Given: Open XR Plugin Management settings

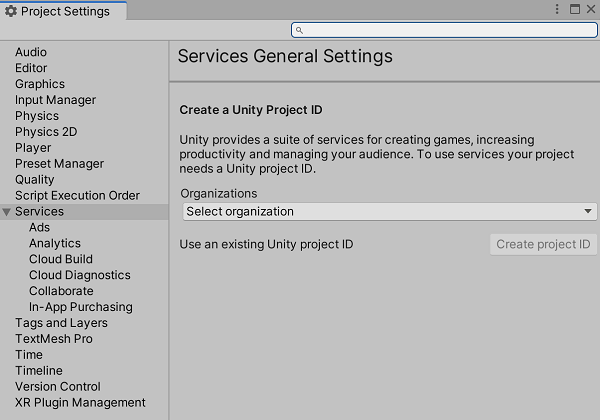Looking at the screenshot, I should pos(80,403).
